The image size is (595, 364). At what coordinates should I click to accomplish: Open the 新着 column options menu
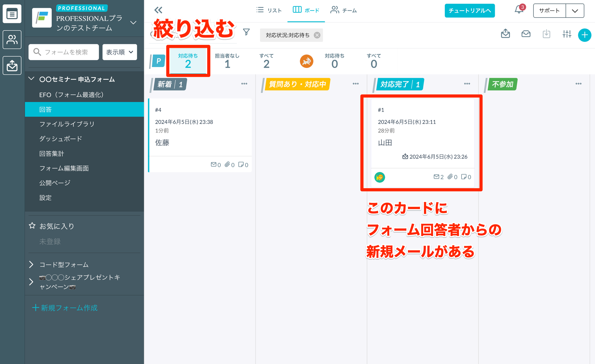[x=244, y=84]
